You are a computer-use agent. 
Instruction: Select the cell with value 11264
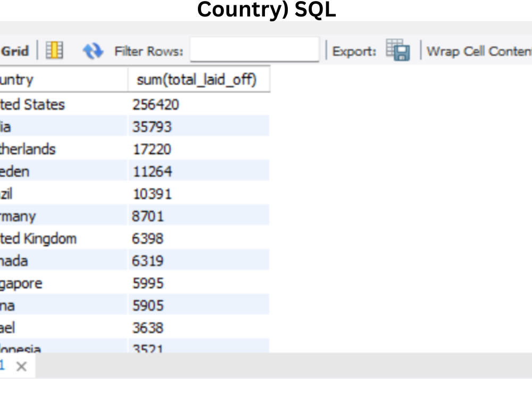coord(199,171)
